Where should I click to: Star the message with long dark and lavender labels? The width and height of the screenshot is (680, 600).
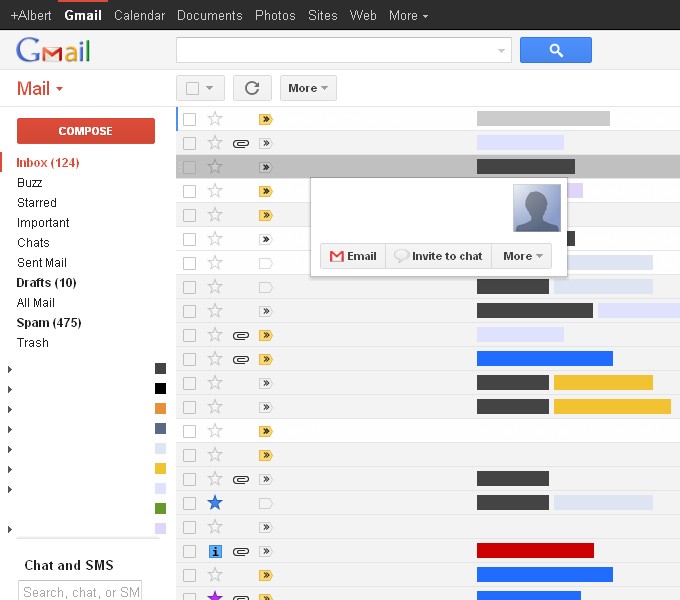coord(215,310)
